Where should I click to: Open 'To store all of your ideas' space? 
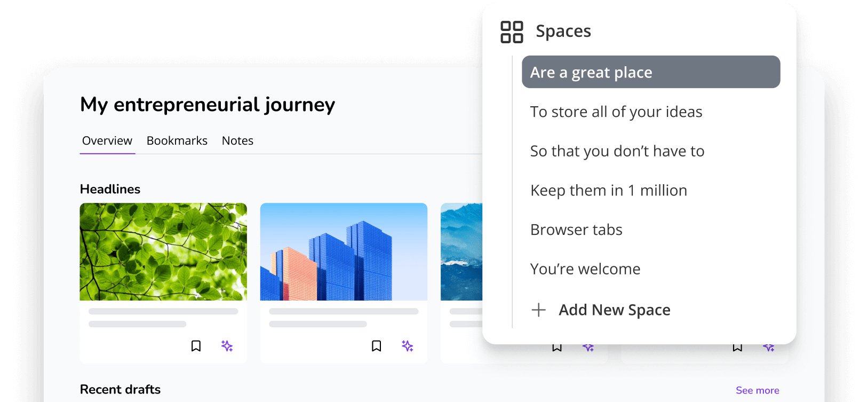coord(616,112)
